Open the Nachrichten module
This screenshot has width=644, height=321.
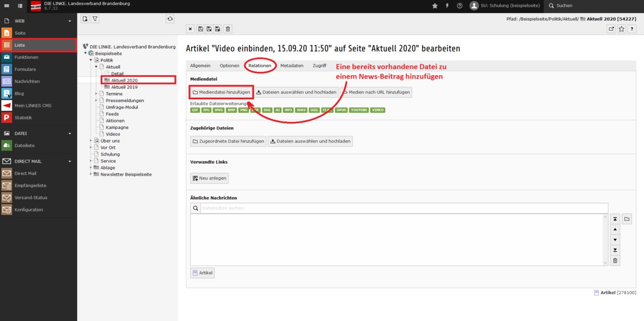(38, 82)
